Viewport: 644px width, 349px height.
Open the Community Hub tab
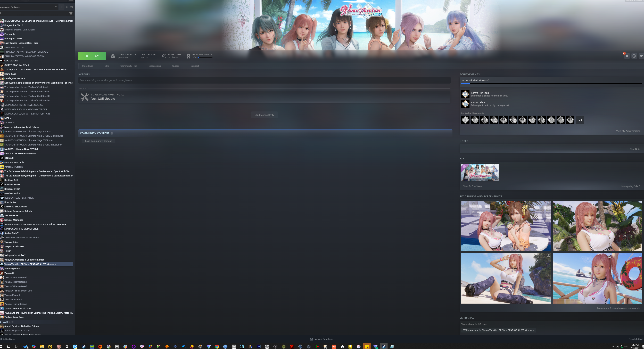pyautogui.click(x=128, y=66)
